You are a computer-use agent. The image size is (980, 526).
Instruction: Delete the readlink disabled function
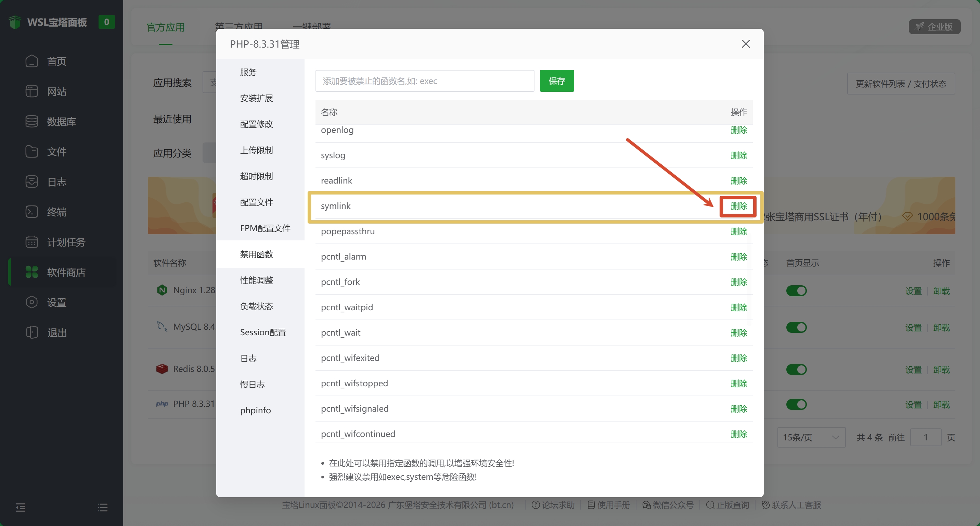point(739,180)
